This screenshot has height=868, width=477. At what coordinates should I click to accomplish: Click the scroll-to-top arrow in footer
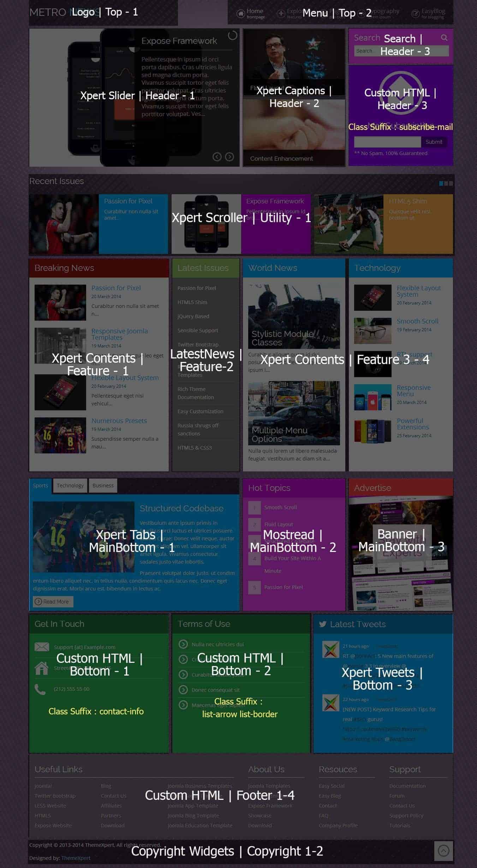(x=443, y=850)
